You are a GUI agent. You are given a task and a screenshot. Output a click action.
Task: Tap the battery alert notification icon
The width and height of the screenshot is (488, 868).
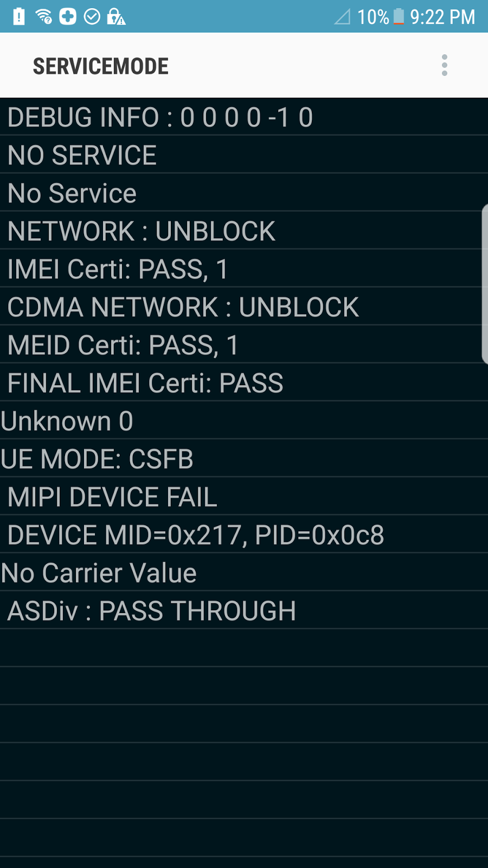(19, 16)
